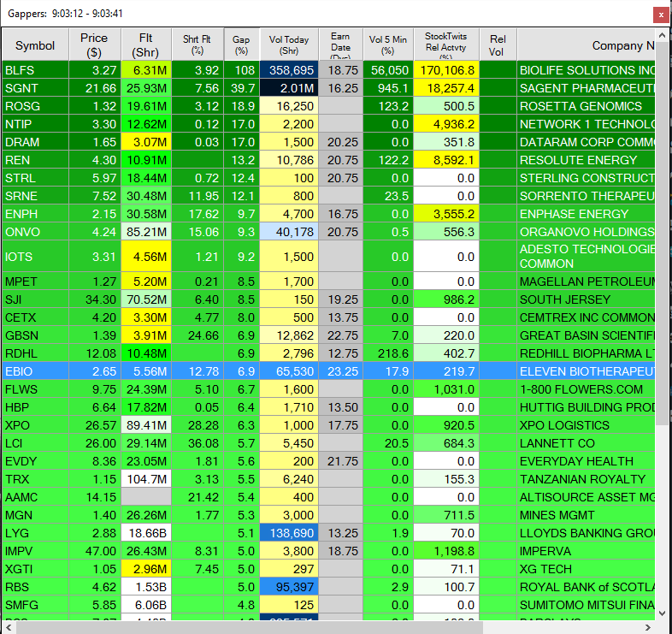Select the HBP symbol cell

coord(35,407)
